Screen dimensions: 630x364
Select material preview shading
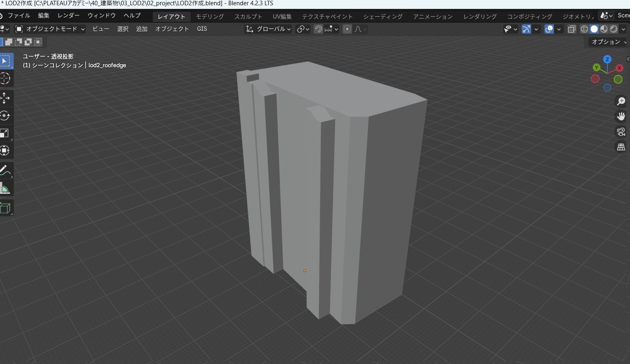pos(604,29)
